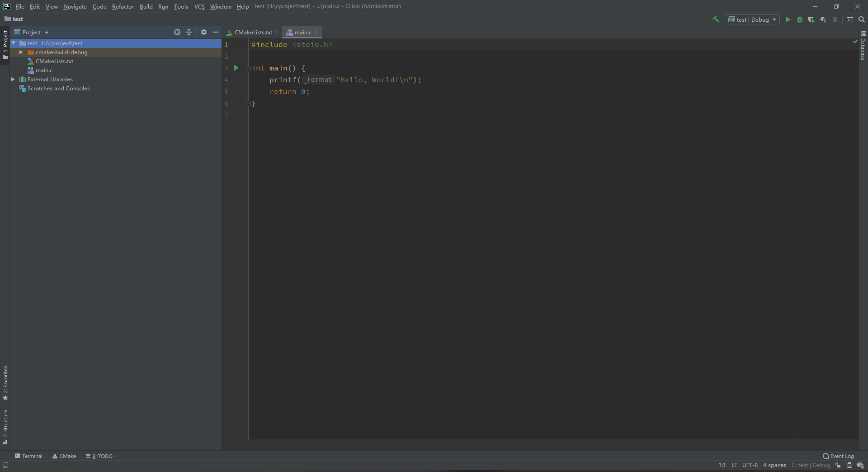The width and height of the screenshot is (868, 472).
Task: Click the green hammer Build icon
Action: [716, 19]
